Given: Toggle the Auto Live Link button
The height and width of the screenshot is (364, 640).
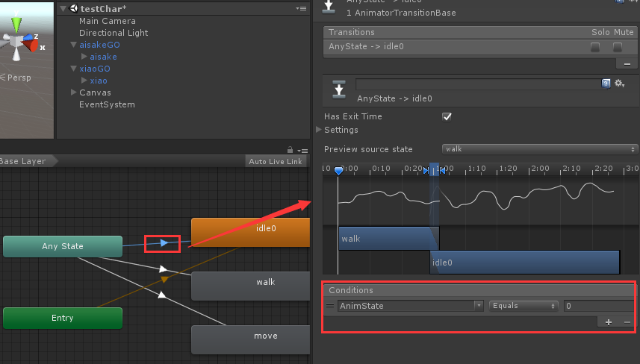Looking at the screenshot, I should (x=276, y=161).
